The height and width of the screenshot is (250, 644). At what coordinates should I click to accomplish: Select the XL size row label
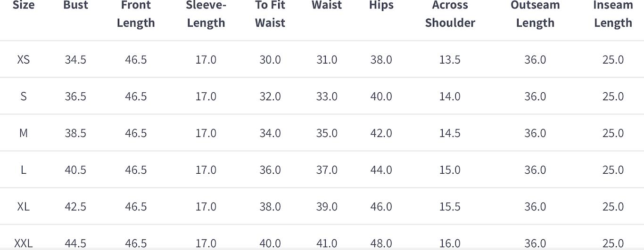[x=24, y=207]
